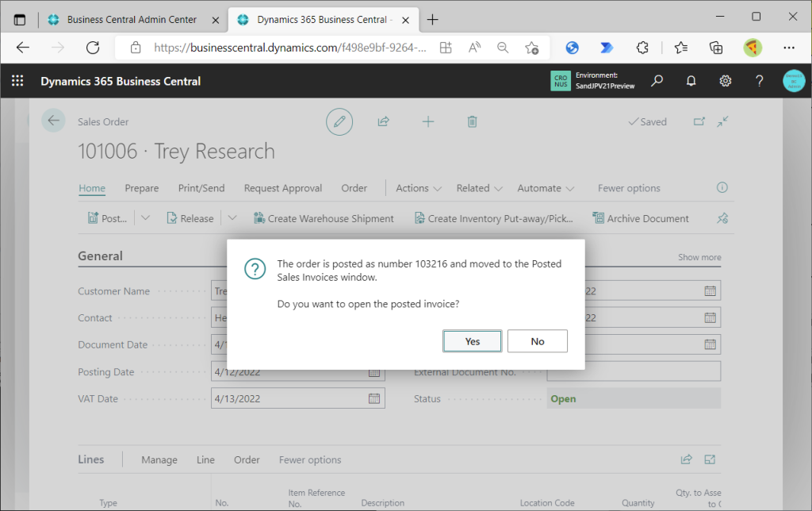
Task: Click the share icon on the Sales Order
Action: tap(383, 121)
